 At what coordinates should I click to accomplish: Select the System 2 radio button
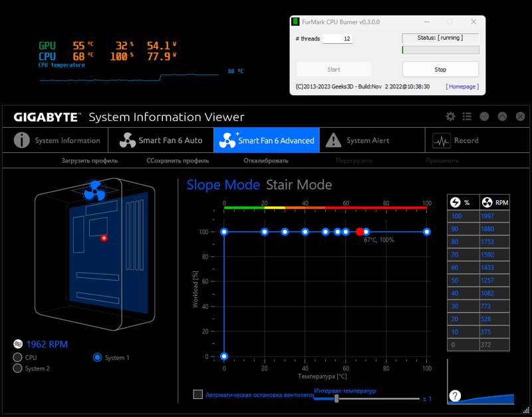click(17, 368)
